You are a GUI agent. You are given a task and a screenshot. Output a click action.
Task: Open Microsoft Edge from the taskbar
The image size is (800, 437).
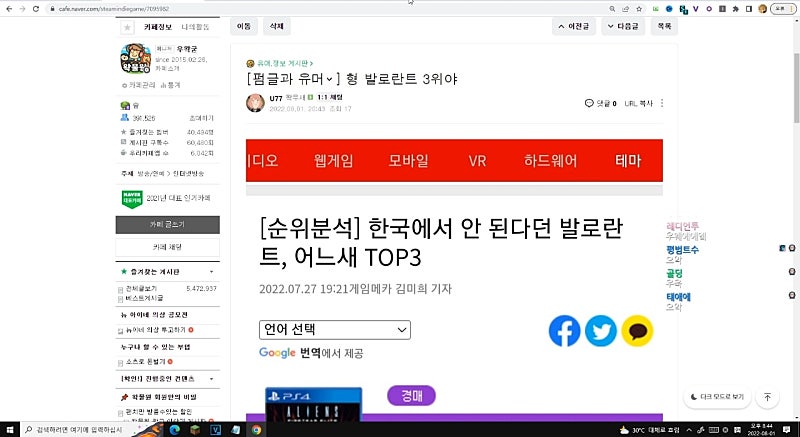pos(174,430)
